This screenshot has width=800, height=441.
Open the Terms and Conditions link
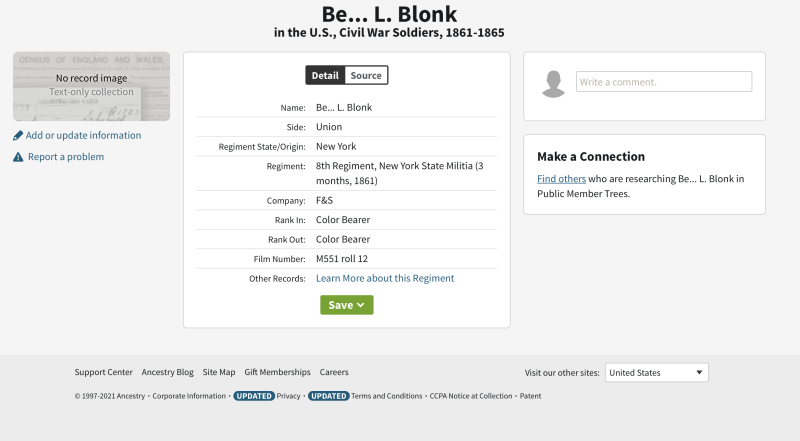click(x=386, y=396)
